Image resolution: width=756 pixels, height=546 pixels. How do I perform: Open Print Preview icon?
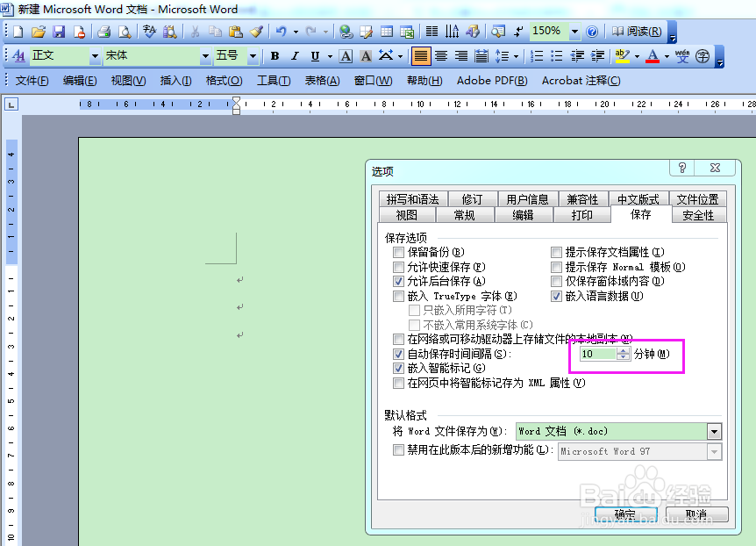(x=125, y=32)
